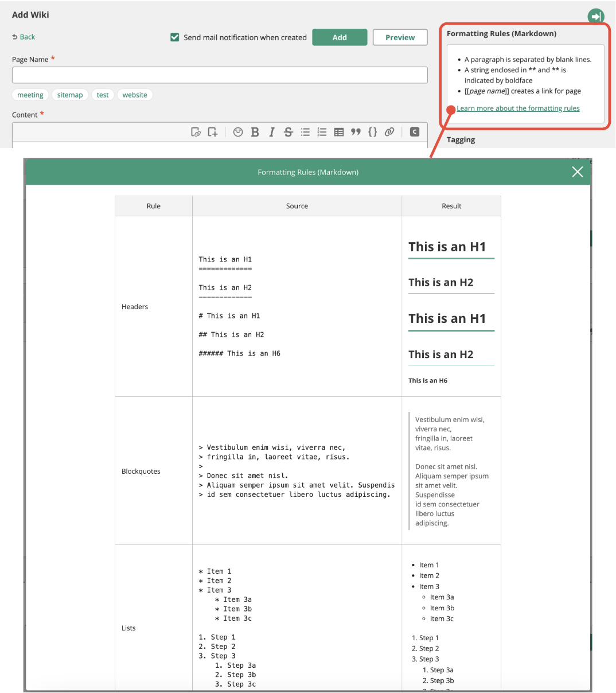This screenshot has height=693, width=616.
Task: Click the '> Donec sit amet nisl.' source line
Action: (243, 476)
